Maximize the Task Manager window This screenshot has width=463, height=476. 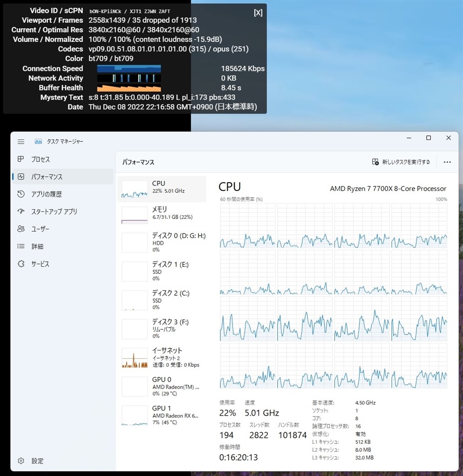(429, 138)
